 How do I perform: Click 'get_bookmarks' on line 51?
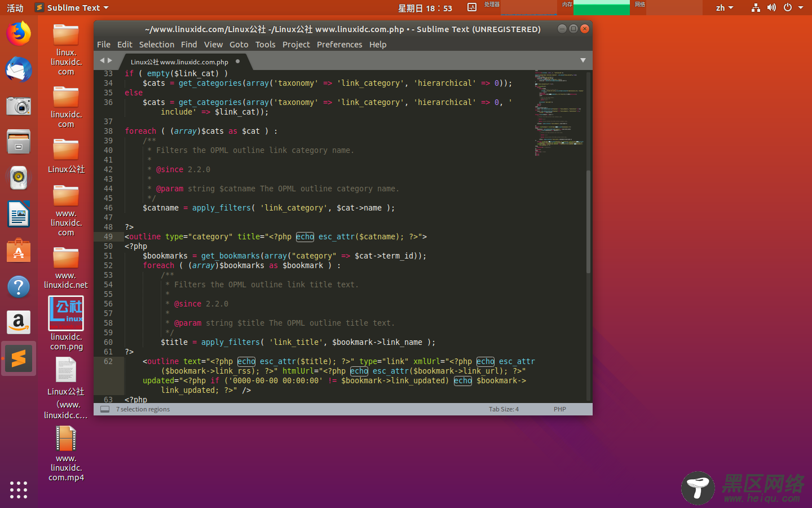coord(231,256)
